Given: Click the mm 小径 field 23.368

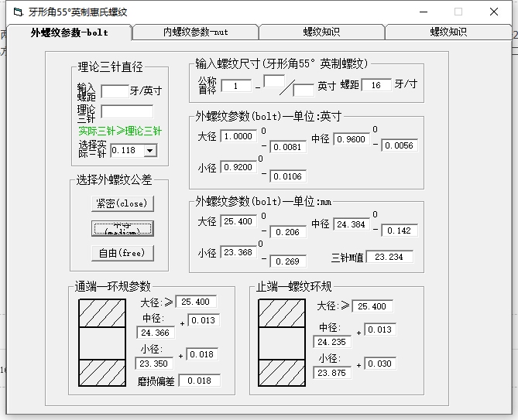Looking at the screenshot, I should tap(238, 252).
